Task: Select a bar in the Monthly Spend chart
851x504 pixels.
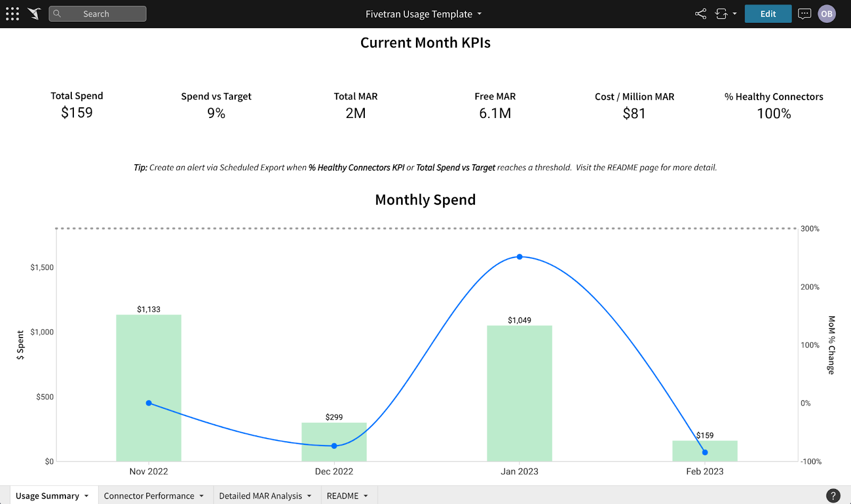Action: (x=148, y=388)
